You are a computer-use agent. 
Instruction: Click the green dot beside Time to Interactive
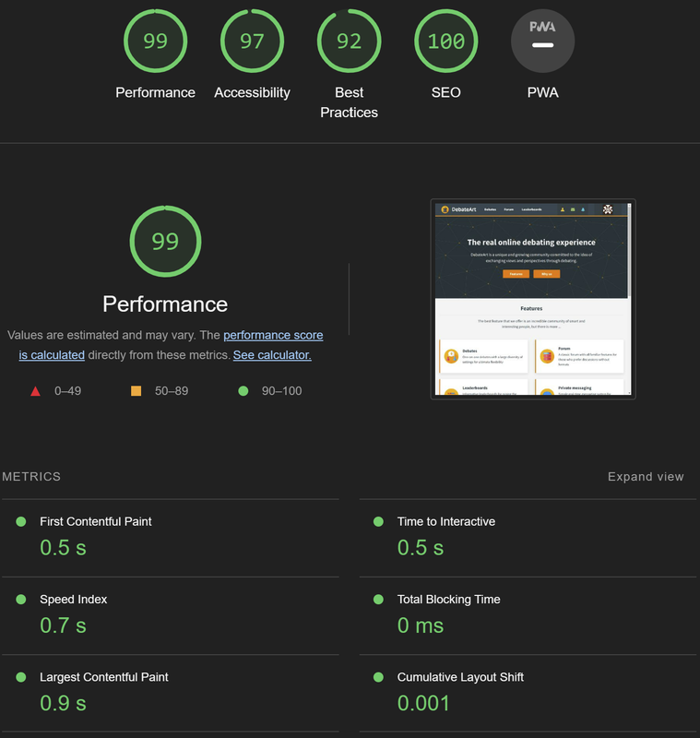(x=378, y=521)
